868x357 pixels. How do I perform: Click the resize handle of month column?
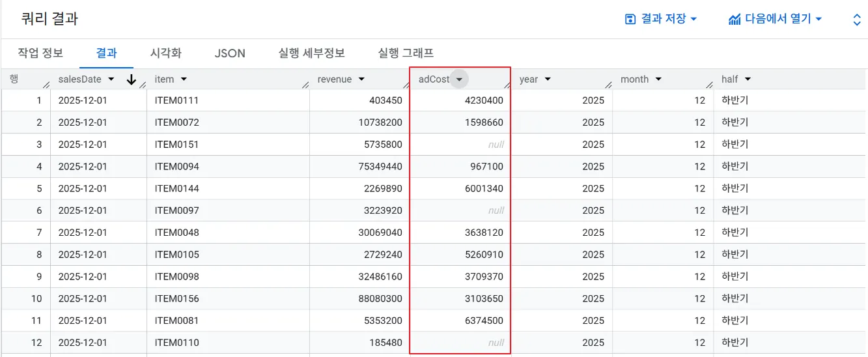point(709,85)
